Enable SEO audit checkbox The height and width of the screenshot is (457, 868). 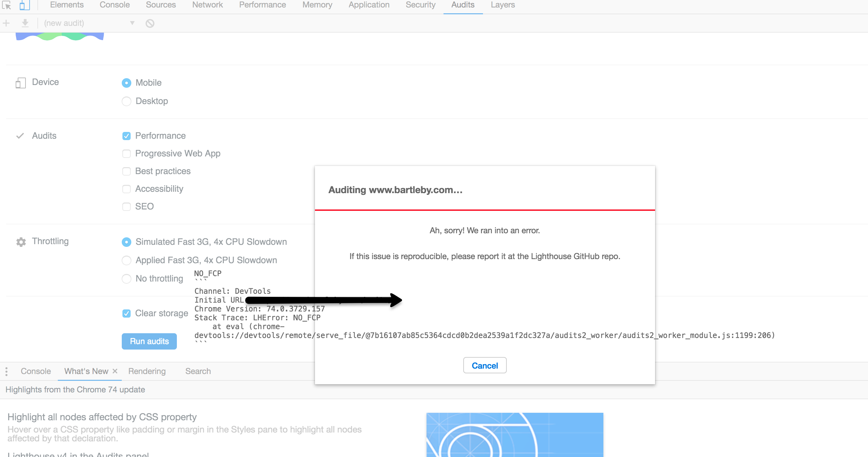point(127,207)
